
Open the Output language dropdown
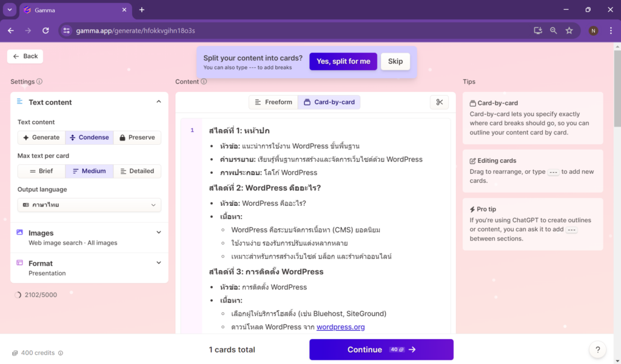89,205
